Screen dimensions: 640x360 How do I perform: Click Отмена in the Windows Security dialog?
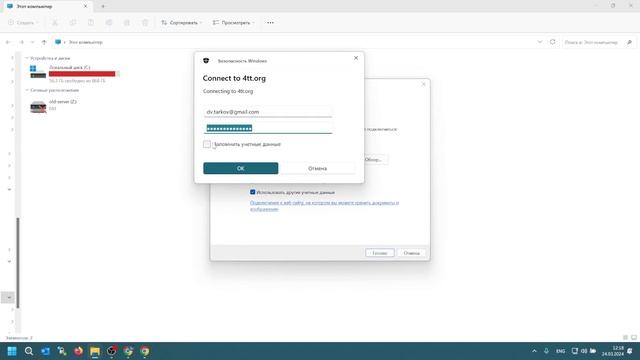pyautogui.click(x=317, y=168)
